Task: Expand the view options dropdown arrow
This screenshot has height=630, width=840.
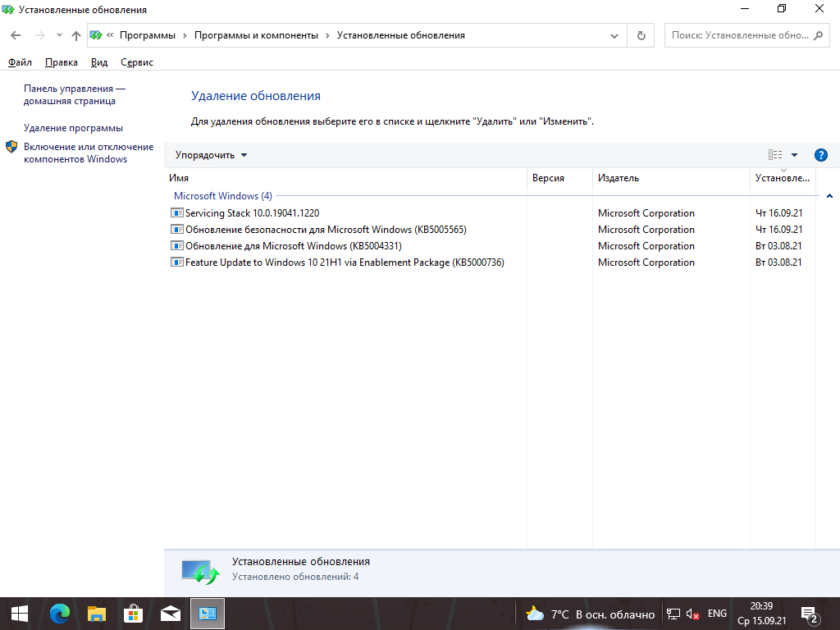Action: (x=794, y=155)
